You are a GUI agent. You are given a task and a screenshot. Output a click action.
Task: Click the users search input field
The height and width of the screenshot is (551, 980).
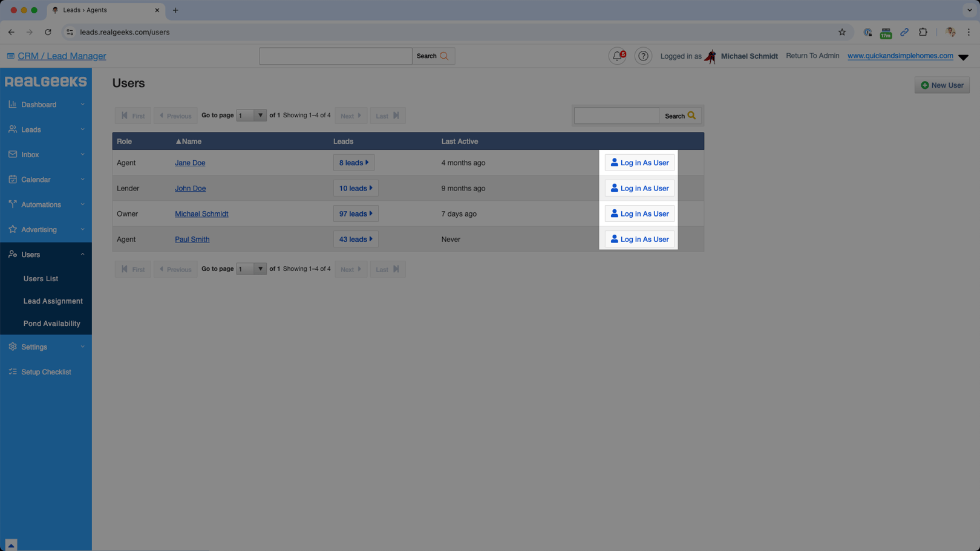pyautogui.click(x=616, y=116)
